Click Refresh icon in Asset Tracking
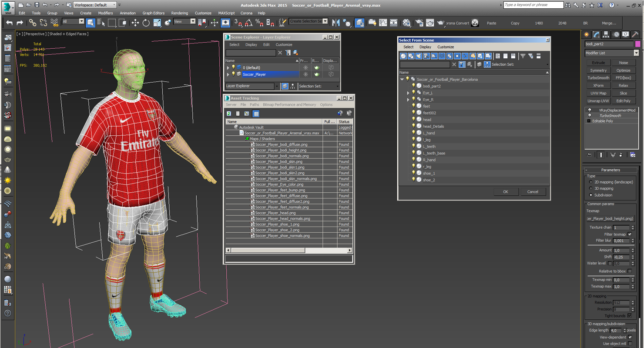Screen dimensions: 644x348 coord(229,114)
